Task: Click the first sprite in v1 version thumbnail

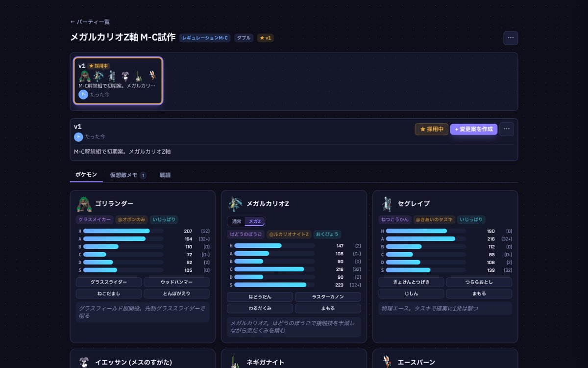Action: [85, 76]
